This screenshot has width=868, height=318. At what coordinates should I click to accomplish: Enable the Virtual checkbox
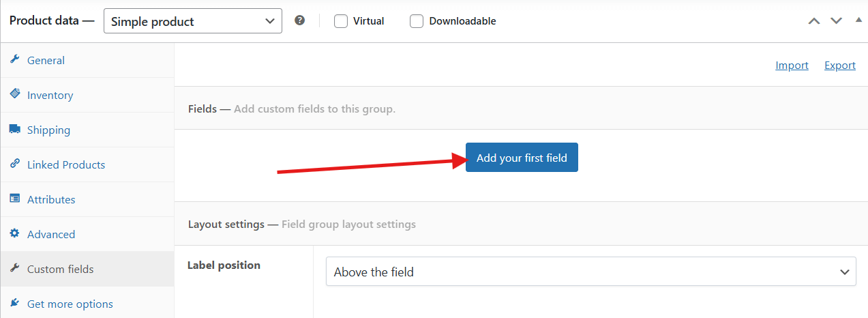341,21
